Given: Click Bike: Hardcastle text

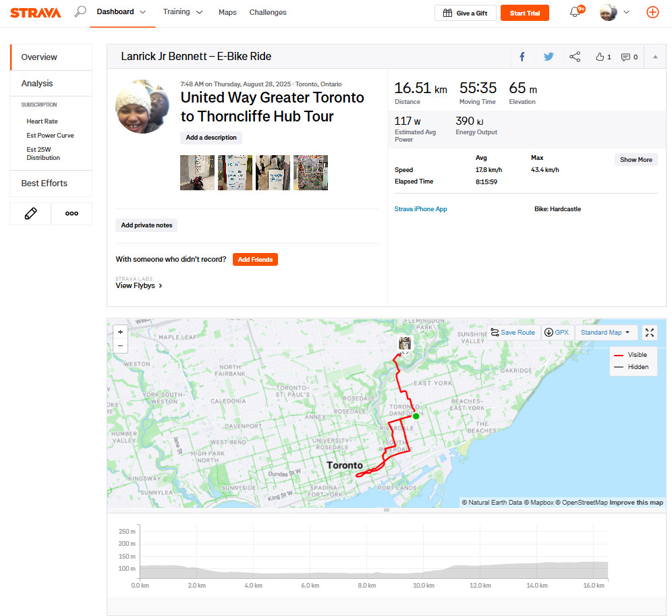Looking at the screenshot, I should (557, 208).
